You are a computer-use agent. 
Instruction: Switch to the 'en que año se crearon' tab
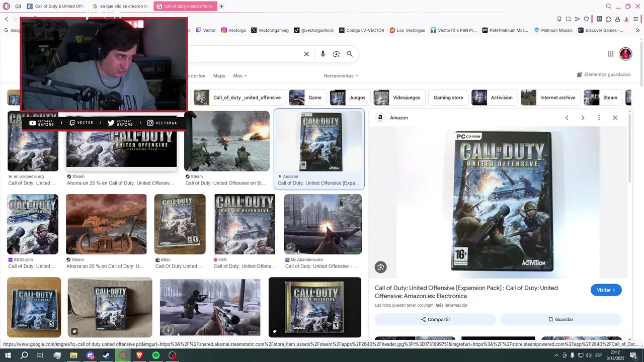(121, 6)
